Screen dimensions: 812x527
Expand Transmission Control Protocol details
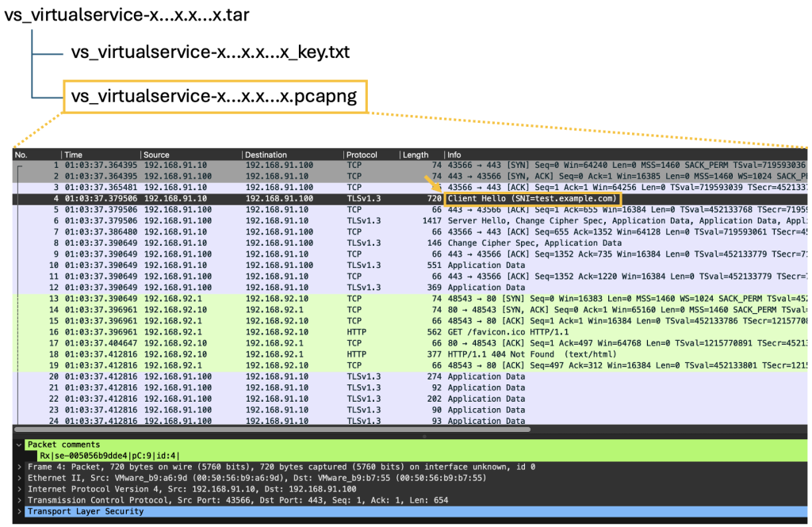19,501
